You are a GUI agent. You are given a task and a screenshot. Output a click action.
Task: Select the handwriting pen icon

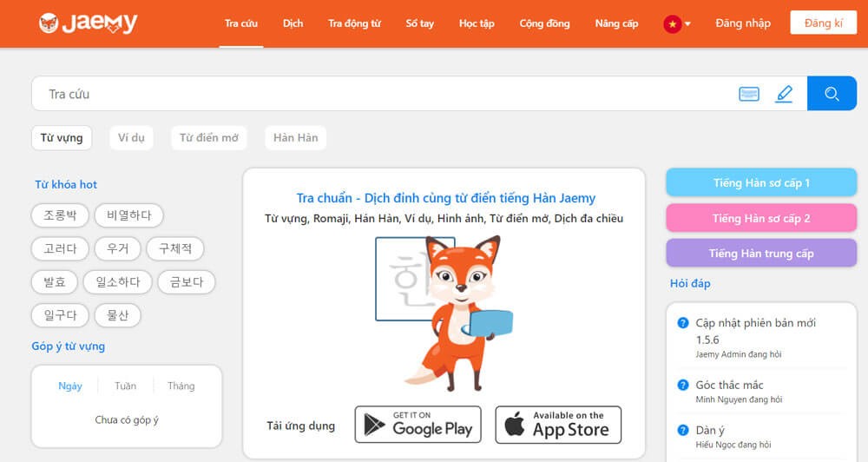[784, 94]
